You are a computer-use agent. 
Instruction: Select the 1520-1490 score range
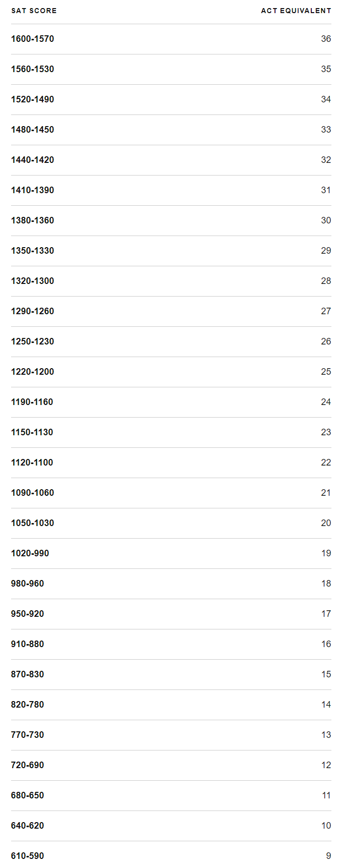pos(33,99)
